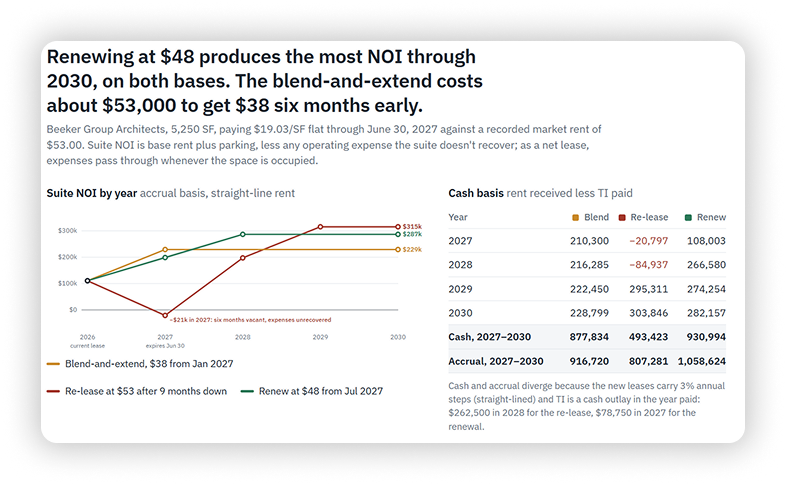The image size is (786, 484).
Task: Click the main headline about renewing at $48
Action: coord(265,81)
